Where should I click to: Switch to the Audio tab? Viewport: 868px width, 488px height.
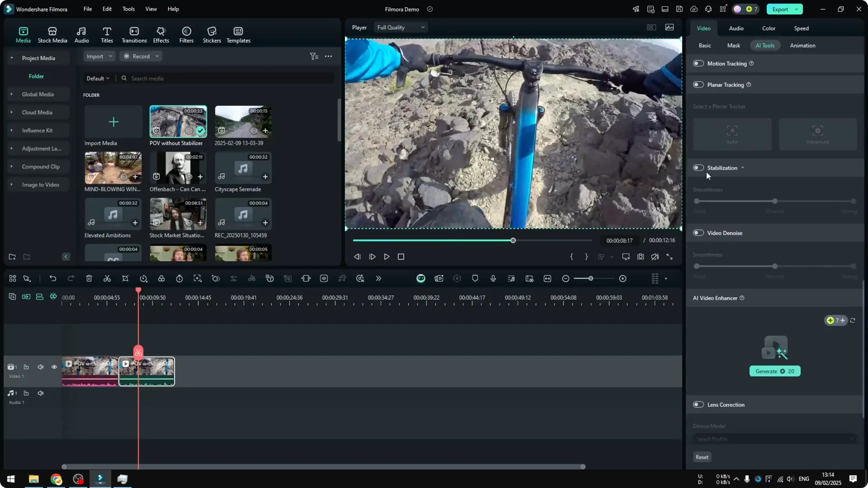point(736,28)
